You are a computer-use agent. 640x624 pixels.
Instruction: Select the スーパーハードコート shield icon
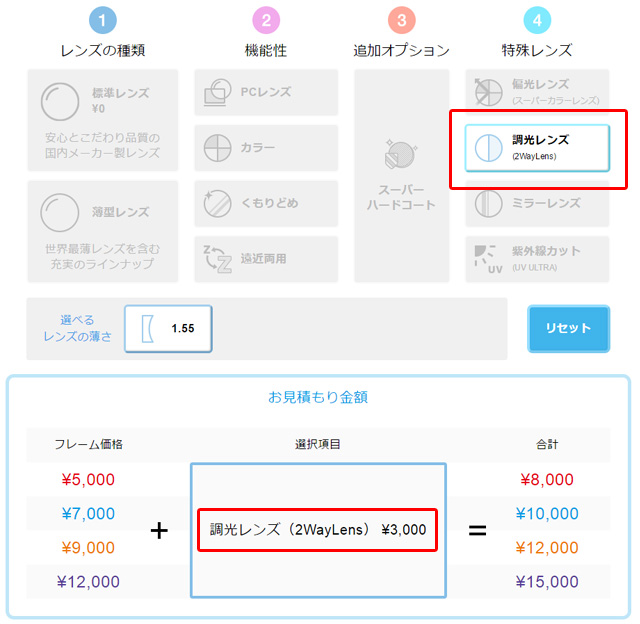(x=401, y=154)
